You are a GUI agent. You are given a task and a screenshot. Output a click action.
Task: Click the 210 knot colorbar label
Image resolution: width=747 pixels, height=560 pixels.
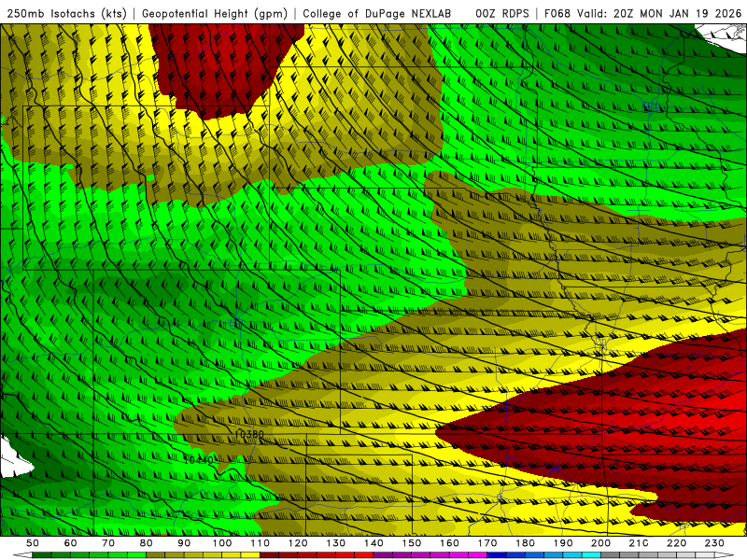(639, 543)
